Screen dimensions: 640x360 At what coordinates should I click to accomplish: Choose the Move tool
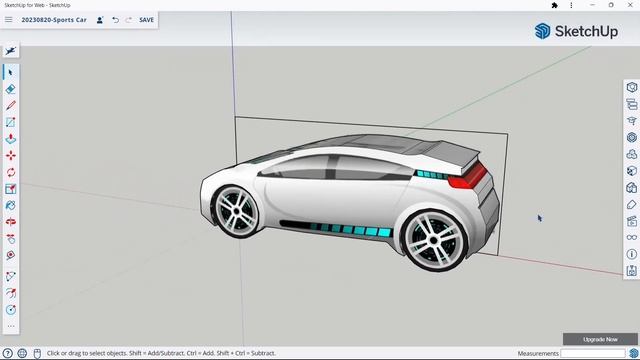[11, 156]
